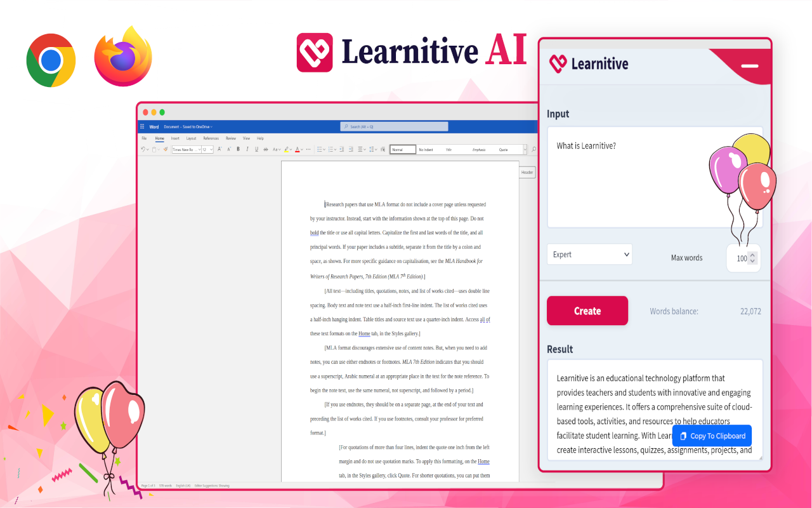Open the Help tab in Word
Image resolution: width=812 pixels, height=508 pixels.
[x=260, y=138]
